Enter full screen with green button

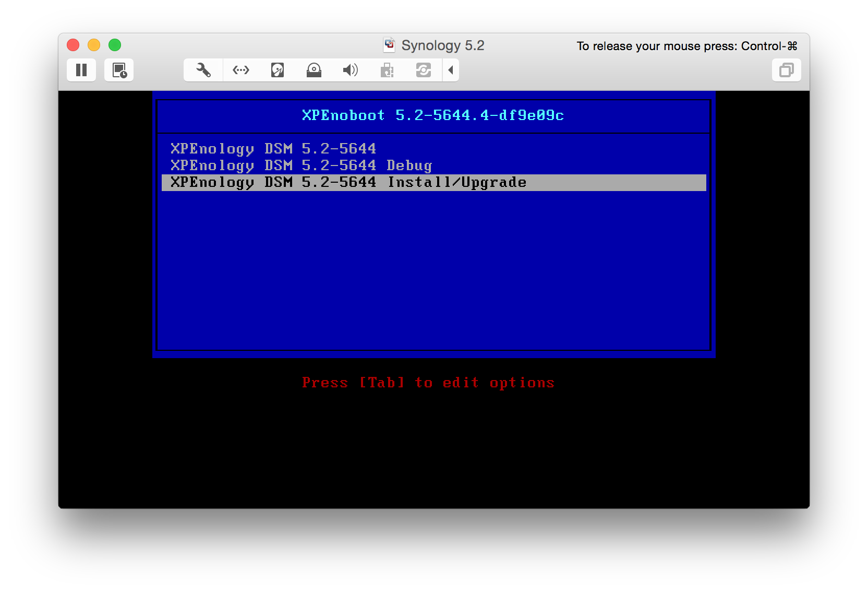115,45
